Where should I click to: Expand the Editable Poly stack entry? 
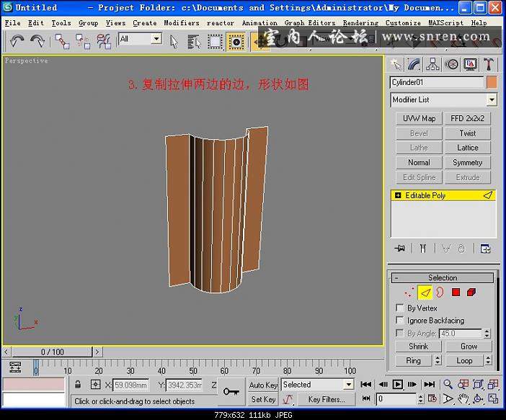coord(397,195)
